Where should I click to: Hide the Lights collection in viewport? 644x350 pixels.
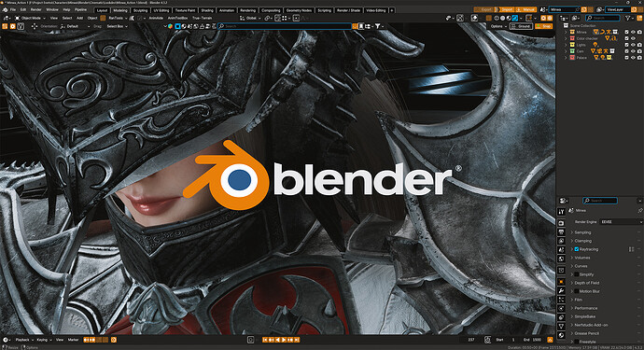click(x=633, y=45)
